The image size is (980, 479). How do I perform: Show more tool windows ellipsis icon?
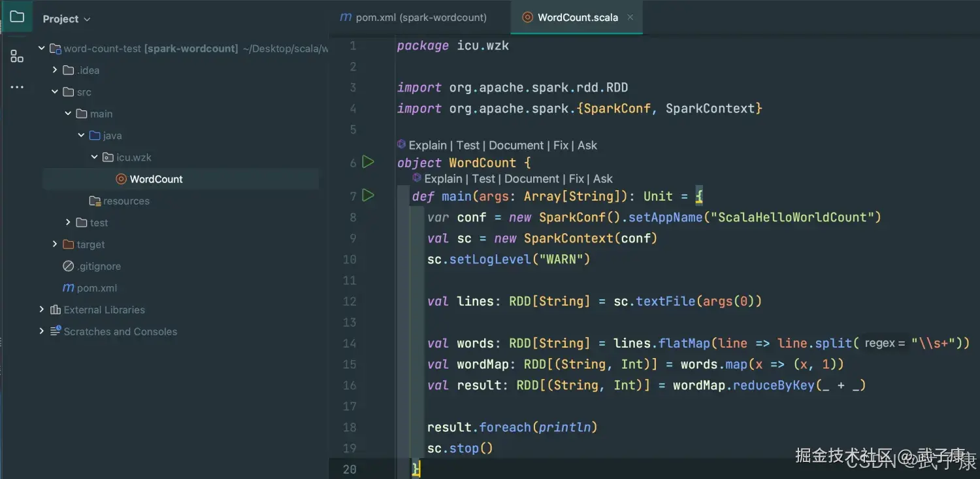click(x=17, y=87)
